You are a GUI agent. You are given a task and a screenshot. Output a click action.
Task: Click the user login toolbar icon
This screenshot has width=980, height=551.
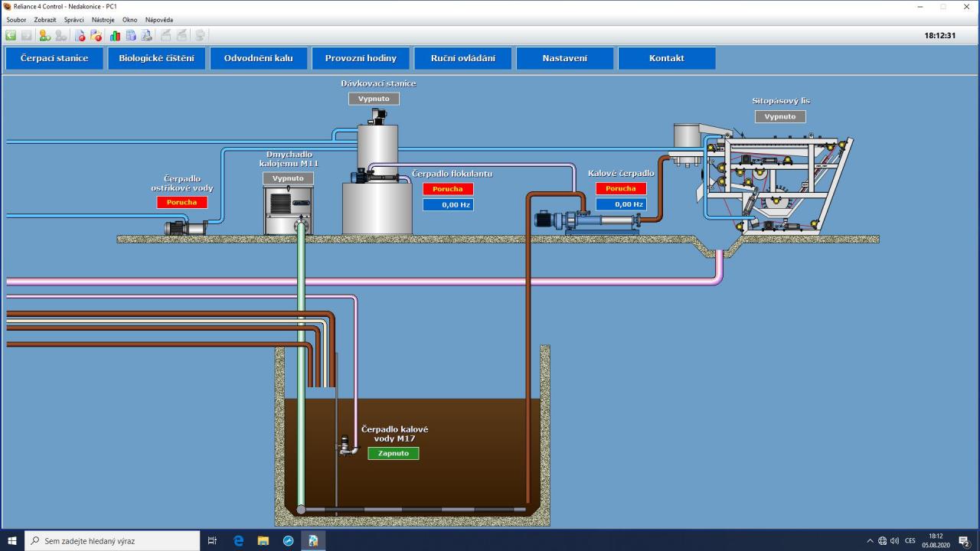(44, 35)
